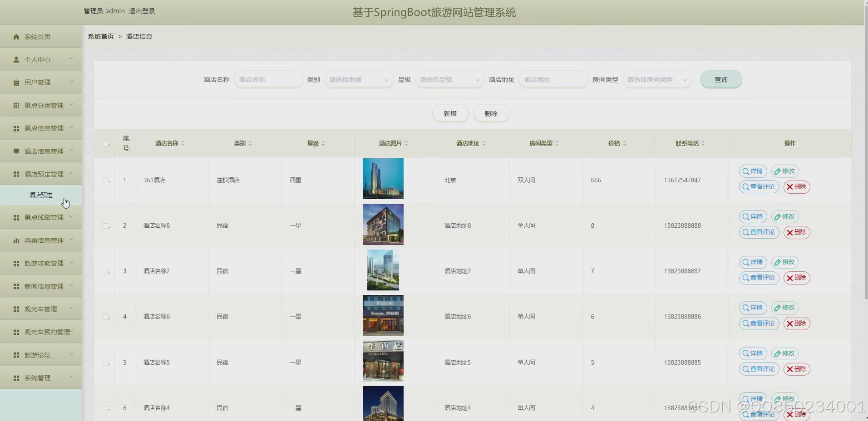Sort by 酒店地址 column arrows
This screenshot has width=868, height=421.
(x=484, y=143)
